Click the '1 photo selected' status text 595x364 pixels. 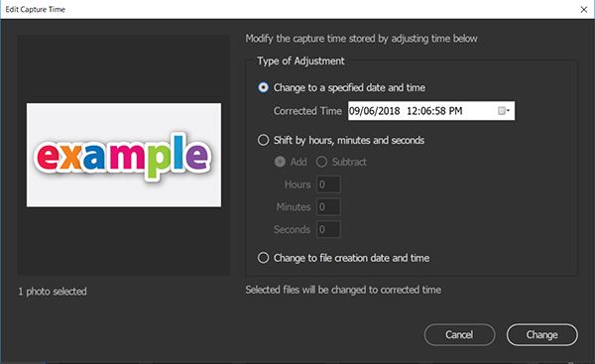coord(53,292)
